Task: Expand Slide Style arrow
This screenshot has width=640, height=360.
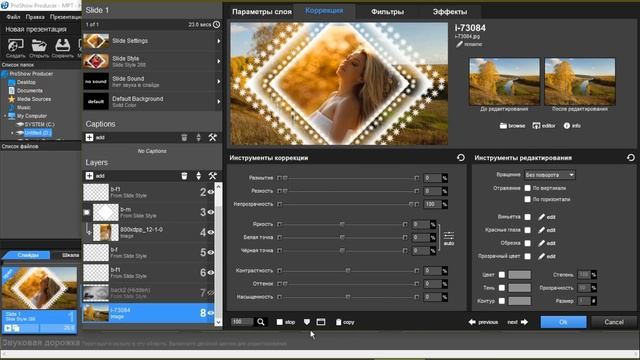Action: 218,61
